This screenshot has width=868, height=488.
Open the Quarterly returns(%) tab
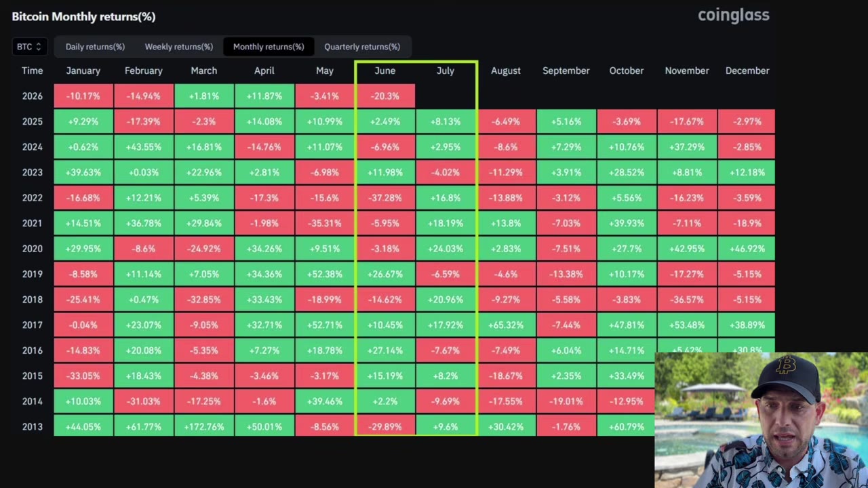[362, 47]
